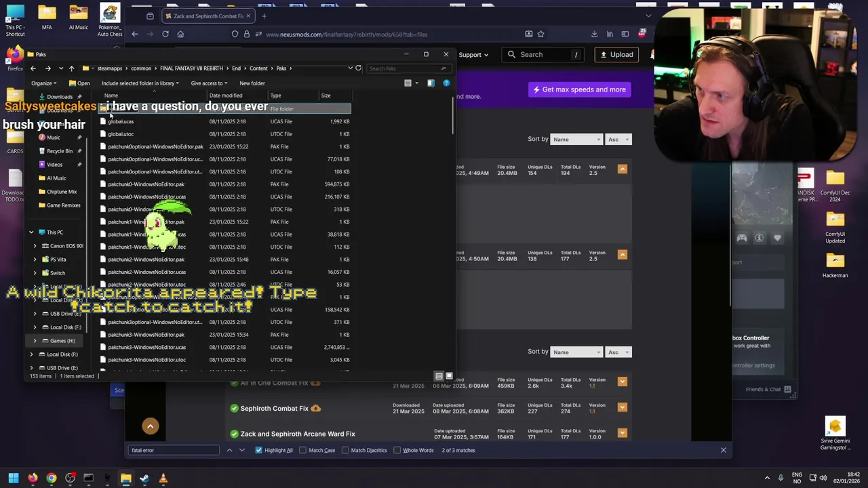Reload the Firefox page
This screenshot has width=868, height=488.
165,34
